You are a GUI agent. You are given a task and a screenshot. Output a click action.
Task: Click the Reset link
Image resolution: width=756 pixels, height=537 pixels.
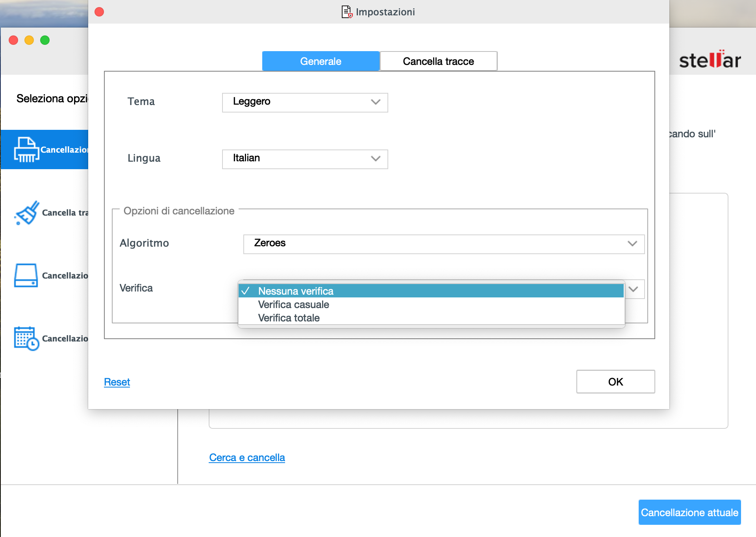[117, 382]
